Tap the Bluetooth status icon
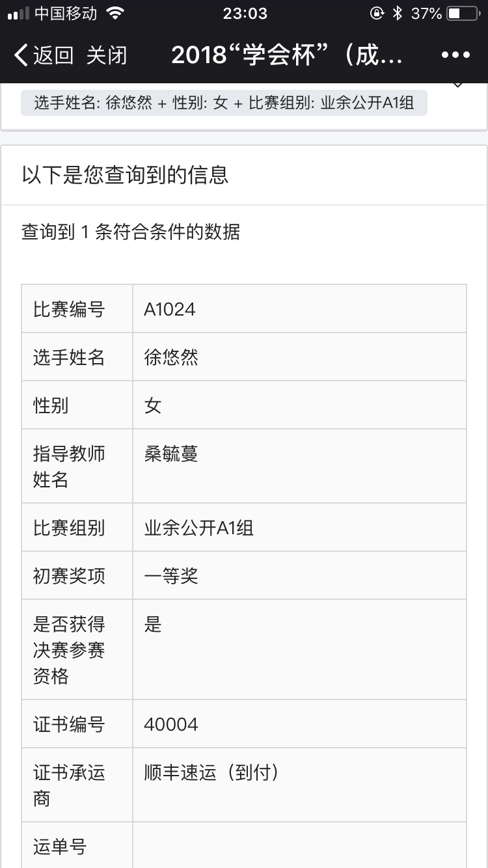The width and height of the screenshot is (488, 868). [x=398, y=13]
